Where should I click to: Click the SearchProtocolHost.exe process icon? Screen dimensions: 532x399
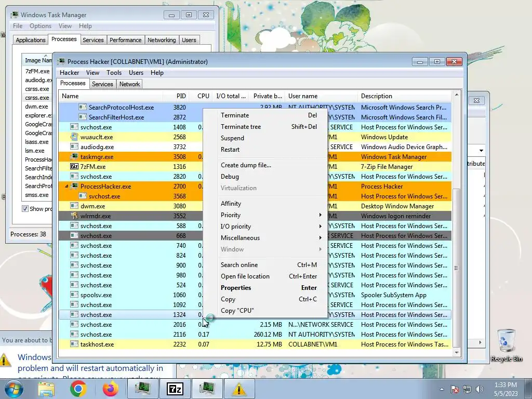tap(83, 107)
